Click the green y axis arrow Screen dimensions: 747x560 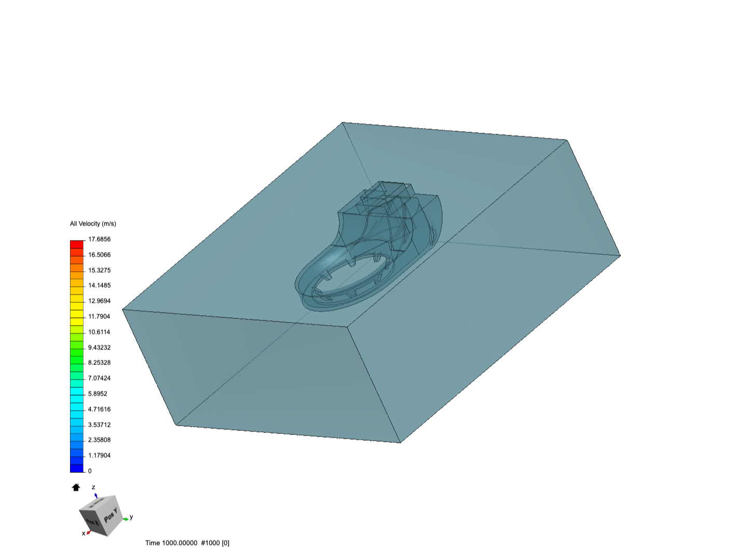[125, 519]
